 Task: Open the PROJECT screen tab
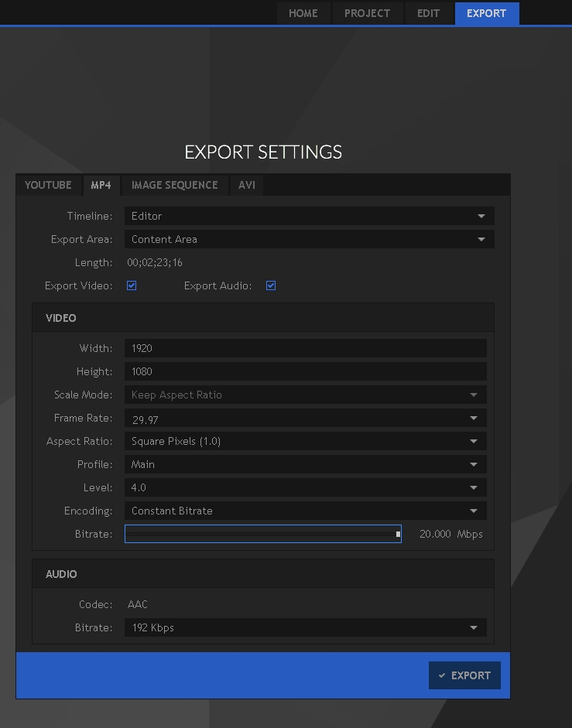pyautogui.click(x=367, y=13)
